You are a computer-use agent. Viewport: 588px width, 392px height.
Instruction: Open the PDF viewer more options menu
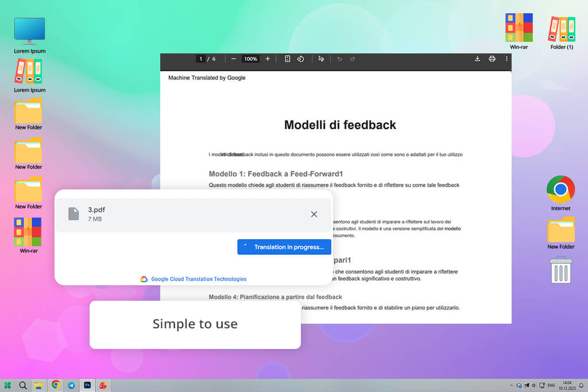[x=506, y=59]
